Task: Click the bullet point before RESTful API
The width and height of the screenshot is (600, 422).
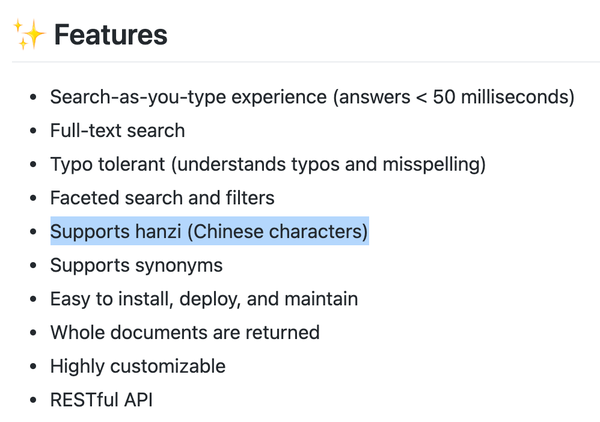Action: (x=33, y=400)
